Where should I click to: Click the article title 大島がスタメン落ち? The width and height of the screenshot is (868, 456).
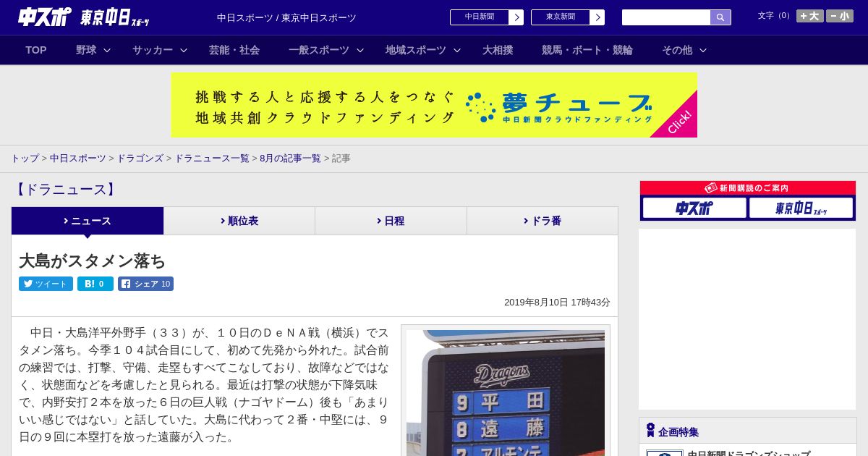click(93, 261)
